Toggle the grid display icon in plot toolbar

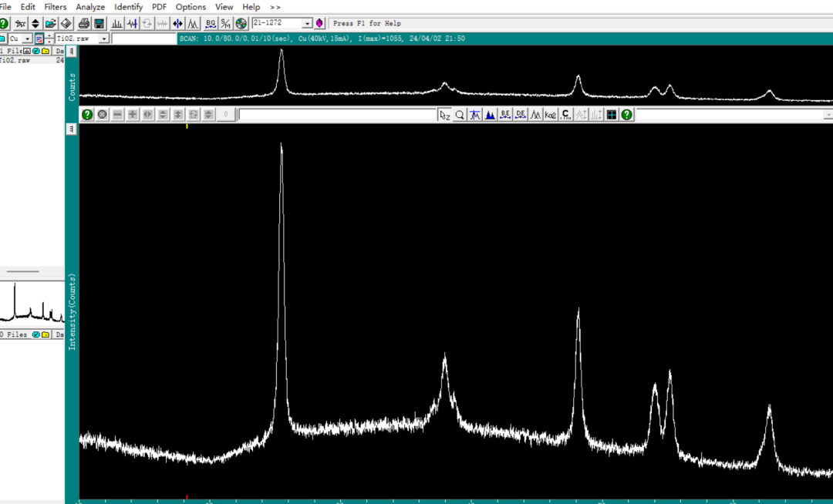pos(612,115)
